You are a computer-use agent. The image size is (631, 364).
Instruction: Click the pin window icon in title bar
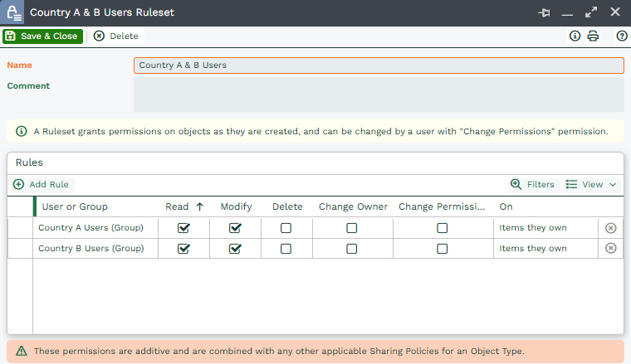coord(545,12)
